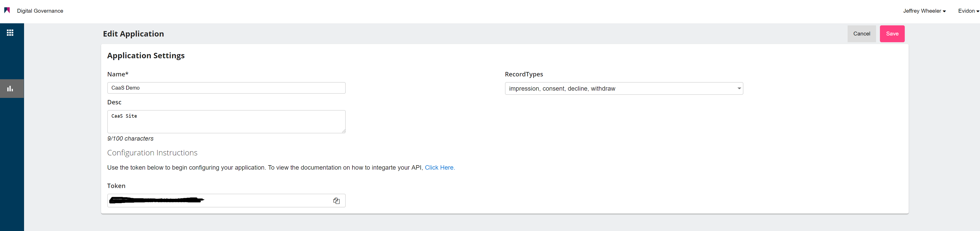Open the apps grid menu in sidebar
The width and height of the screenshot is (980, 231).
tap(10, 33)
